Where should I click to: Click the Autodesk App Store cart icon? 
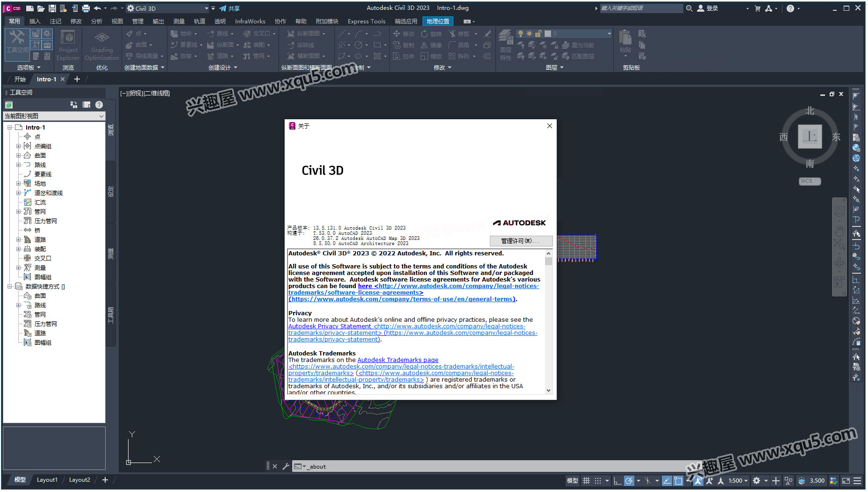point(758,8)
